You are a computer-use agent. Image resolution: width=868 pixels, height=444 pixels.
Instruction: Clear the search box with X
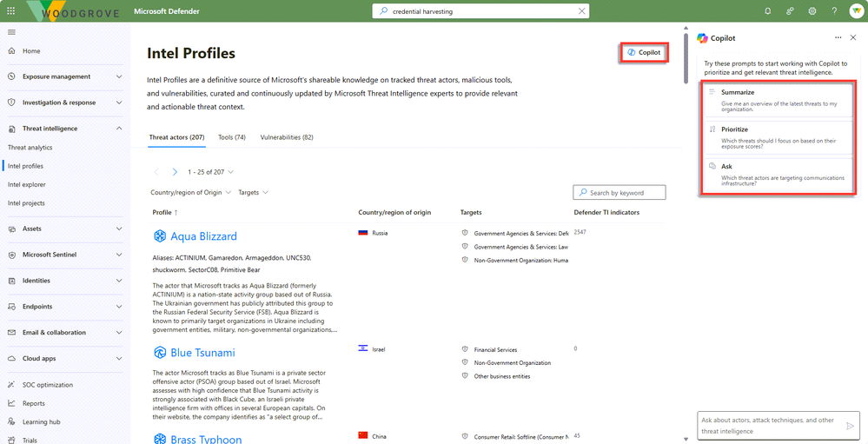click(582, 11)
